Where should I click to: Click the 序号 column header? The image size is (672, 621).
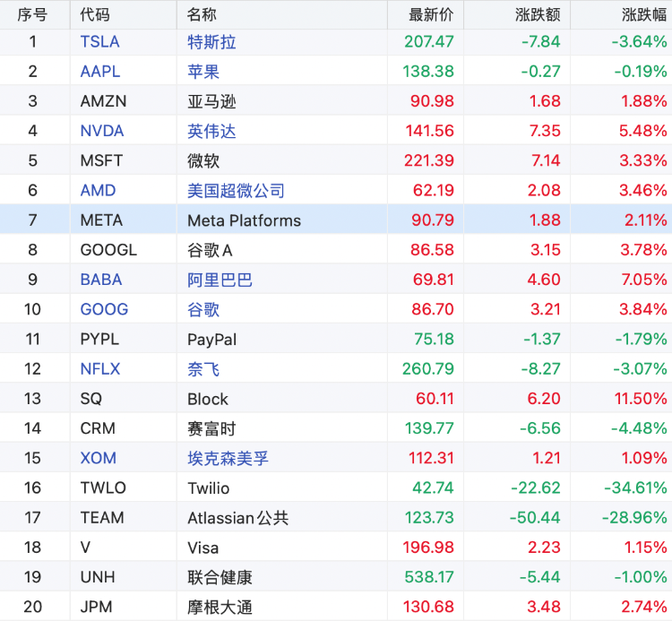tap(32, 14)
